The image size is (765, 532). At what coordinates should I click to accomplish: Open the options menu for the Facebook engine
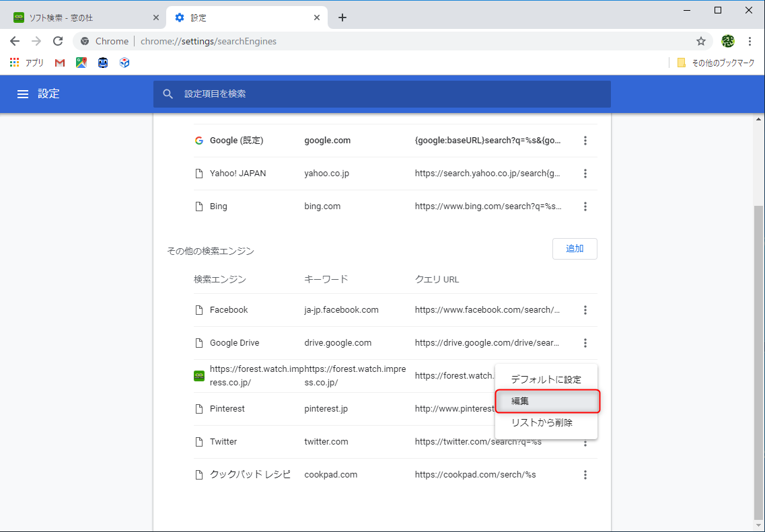(x=585, y=310)
